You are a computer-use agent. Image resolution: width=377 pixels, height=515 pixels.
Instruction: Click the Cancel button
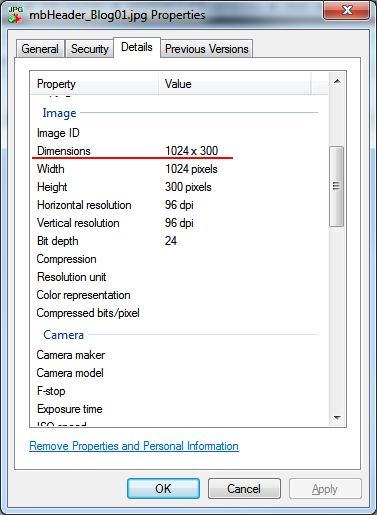click(x=244, y=489)
